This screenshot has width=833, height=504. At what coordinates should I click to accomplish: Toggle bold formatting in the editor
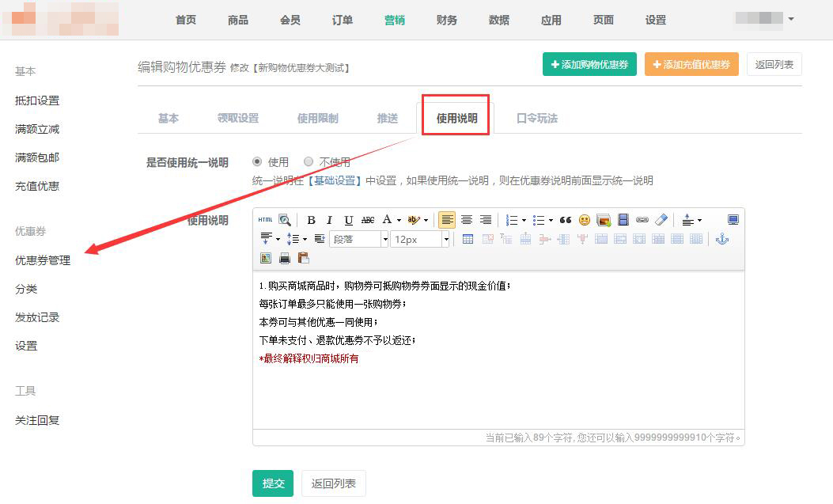[x=312, y=220]
